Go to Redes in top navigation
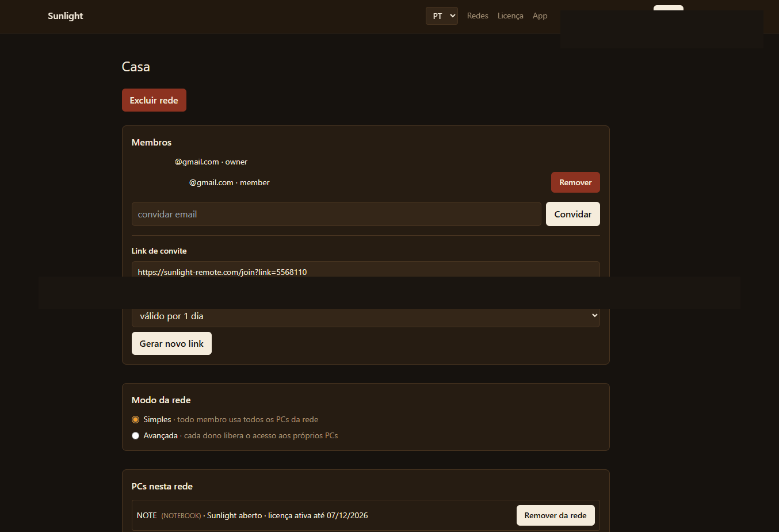This screenshot has width=779, height=532. coord(478,16)
